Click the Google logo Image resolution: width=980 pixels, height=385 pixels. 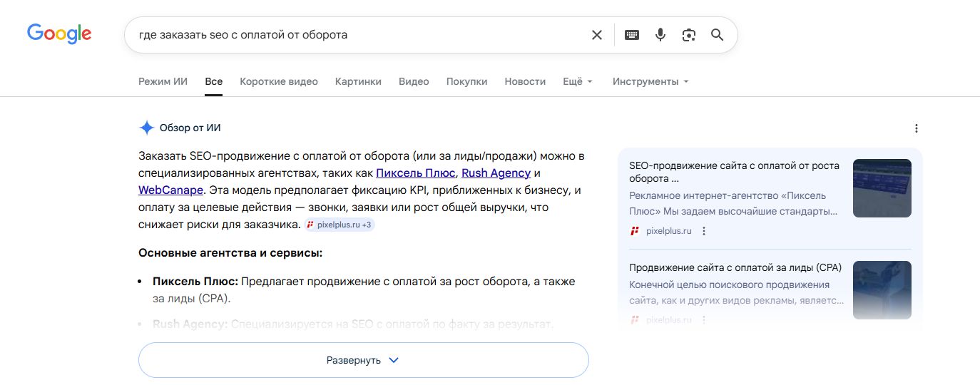(x=59, y=34)
